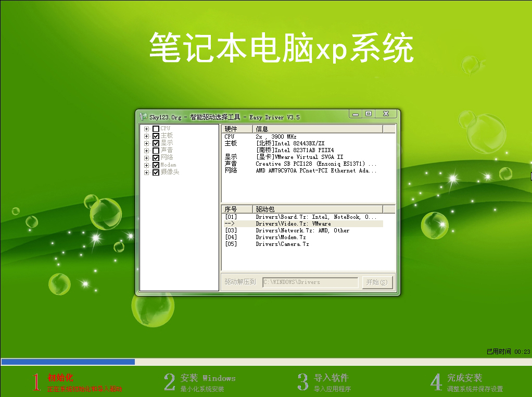Select the Intel 82371AB PIIX4 south bridge row
Image resolution: width=532 pixels, height=397 pixels.
tap(303, 150)
